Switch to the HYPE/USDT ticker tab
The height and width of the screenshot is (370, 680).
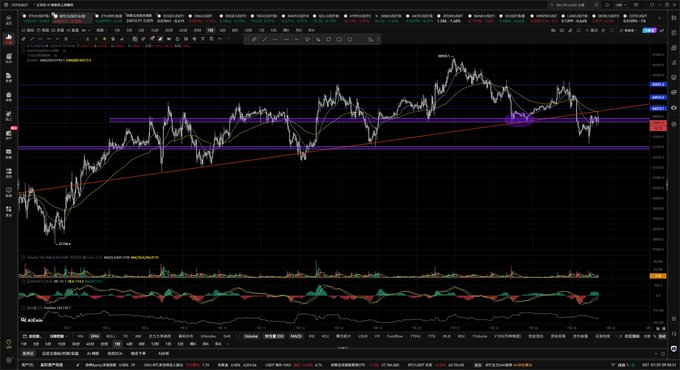point(358,18)
